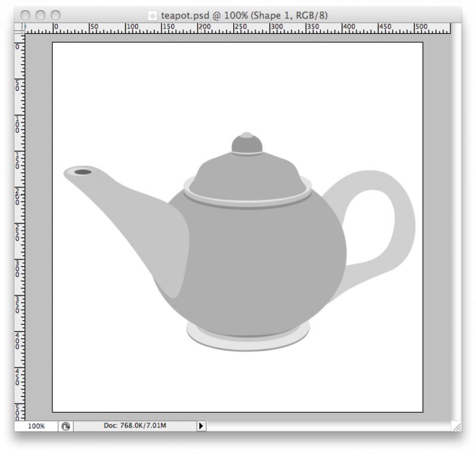Open the status bar info arrow menu
The width and height of the screenshot is (476, 453).
201,426
